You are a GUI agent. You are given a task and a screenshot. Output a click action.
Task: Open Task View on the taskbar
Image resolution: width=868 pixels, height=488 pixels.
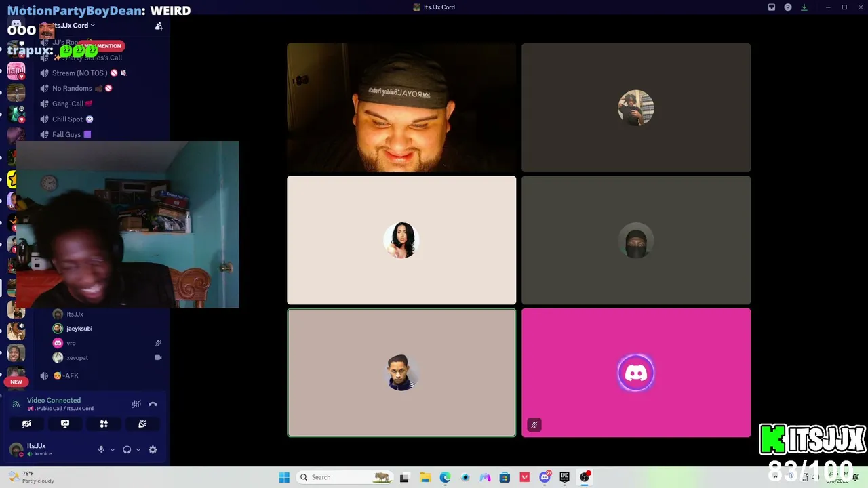pos(405,477)
